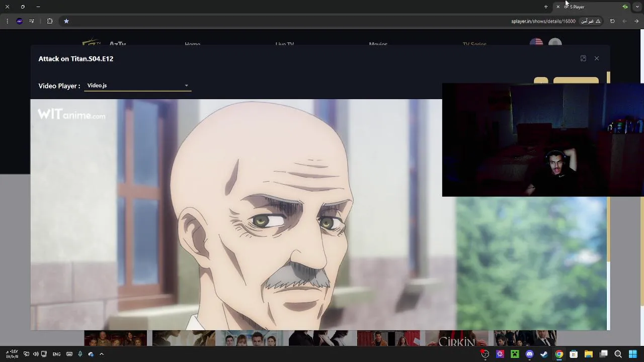Switch the ENG input language
The height and width of the screenshot is (362, 644).
tap(56, 354)
